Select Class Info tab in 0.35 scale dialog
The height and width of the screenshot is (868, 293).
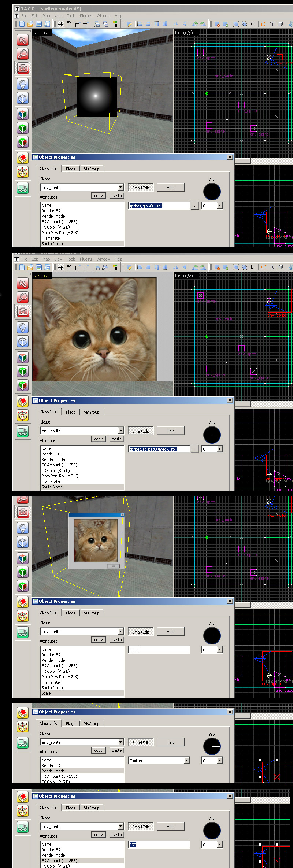pyautogui.click(x=49, y=613)
